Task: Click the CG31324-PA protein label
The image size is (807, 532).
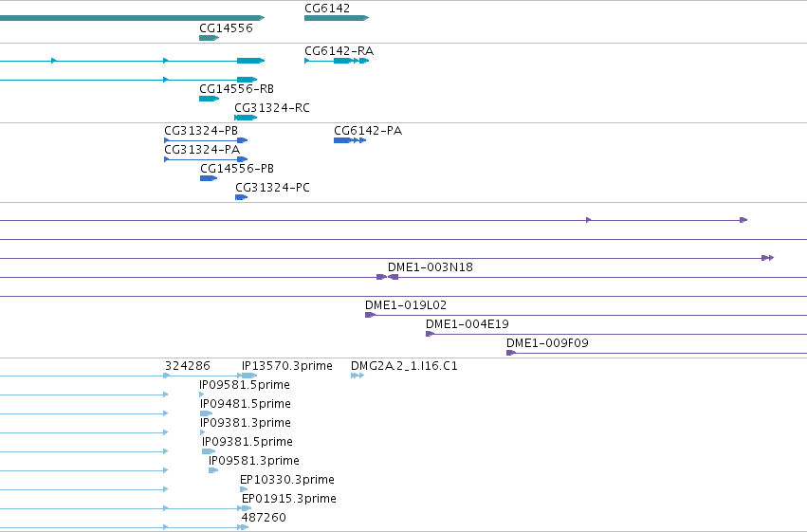Action: tap(202, 150)
